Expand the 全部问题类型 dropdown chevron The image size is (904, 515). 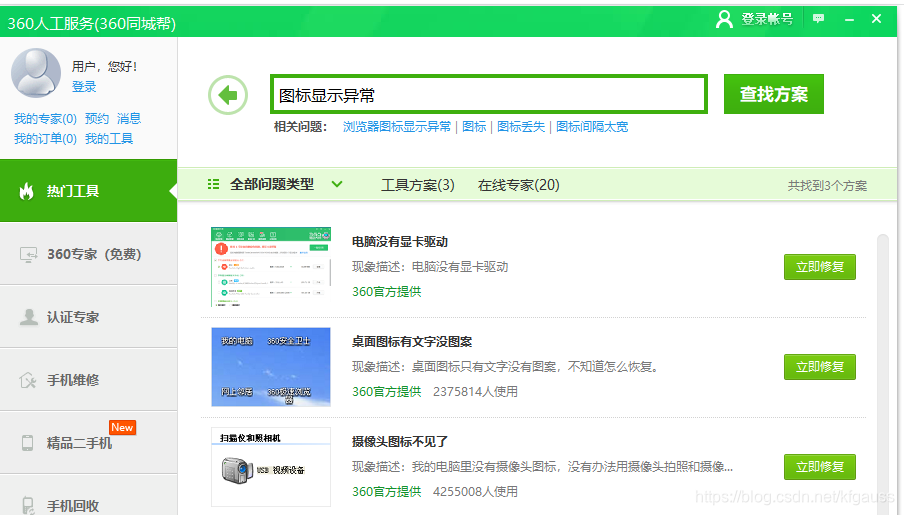pyautogui.click(x=337, y=185)
